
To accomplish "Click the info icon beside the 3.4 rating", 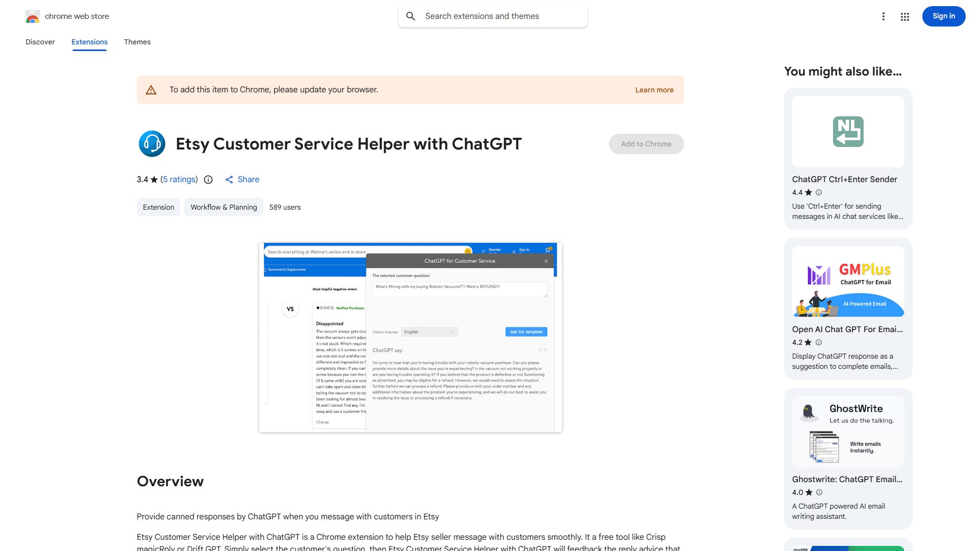I will pyautogui.click(x=208, y=180).
